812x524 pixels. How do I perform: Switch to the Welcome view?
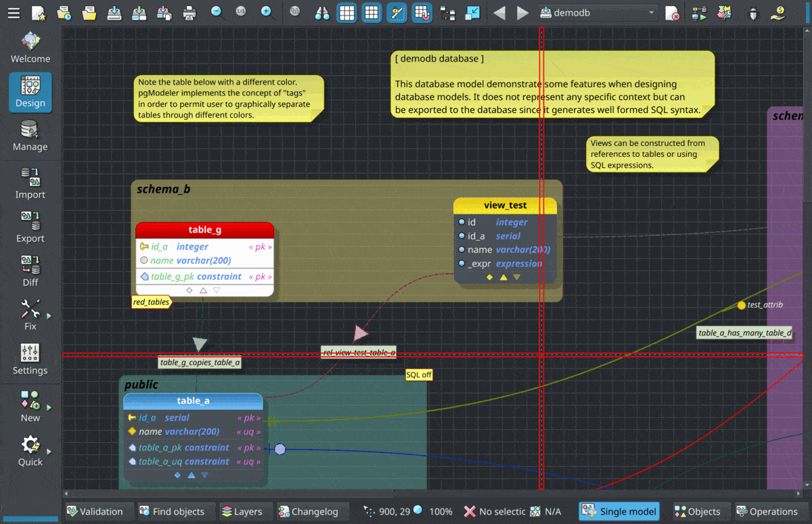30,47
